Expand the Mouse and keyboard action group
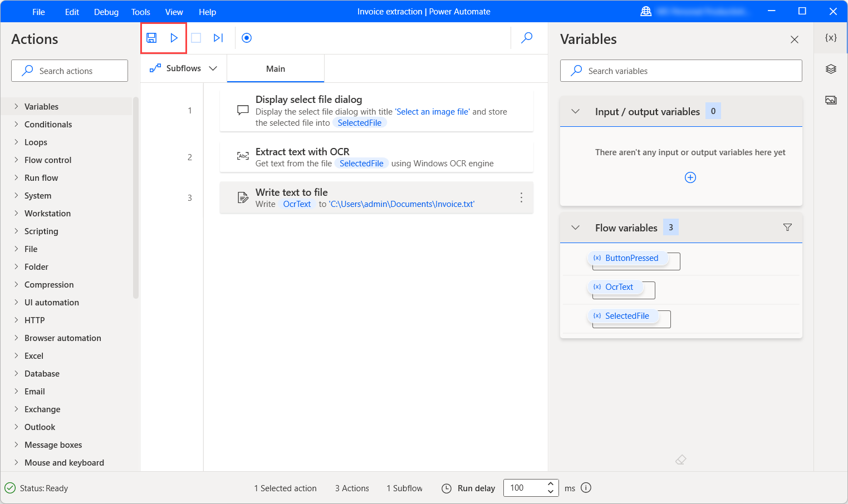 click(x=16, y=462)
